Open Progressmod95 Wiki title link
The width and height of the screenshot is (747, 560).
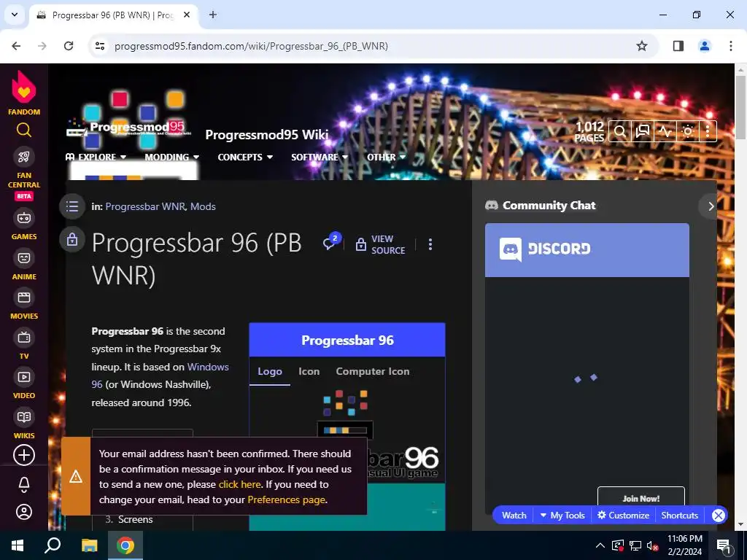[267, 135]
